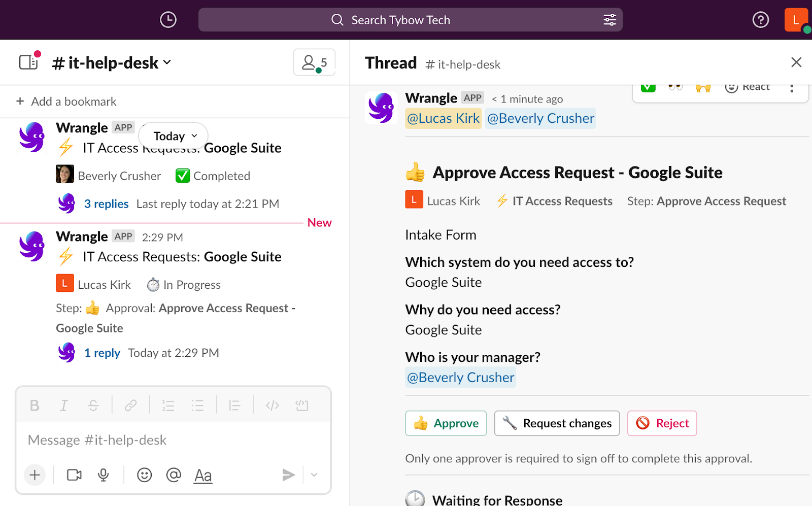Open the emoji picker in composer
Screen dimensions: 812x506
145,475
